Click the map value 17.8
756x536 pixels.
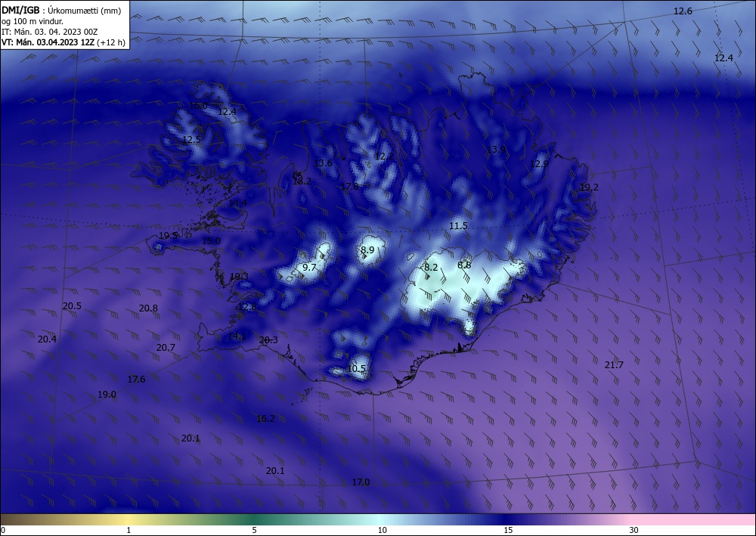click(349, 187)
